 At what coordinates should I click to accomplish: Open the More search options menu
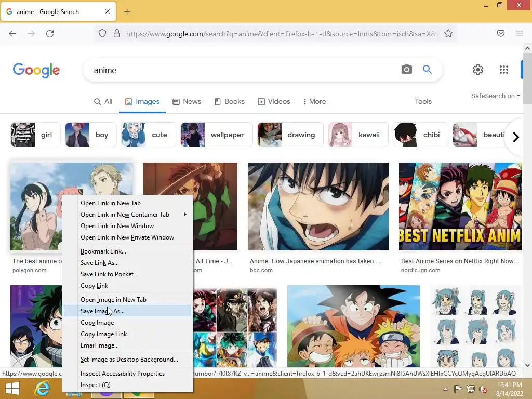314,101
